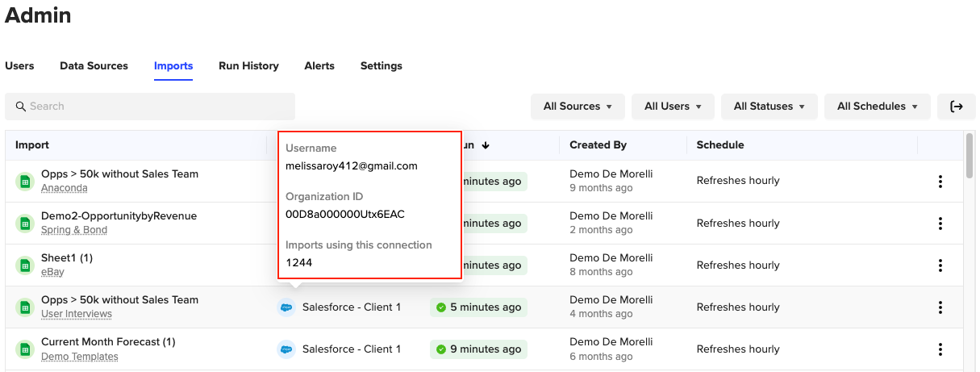
Task: Click Google Sheets icon beside Current Month Forecast
Action: coord(25,349)
